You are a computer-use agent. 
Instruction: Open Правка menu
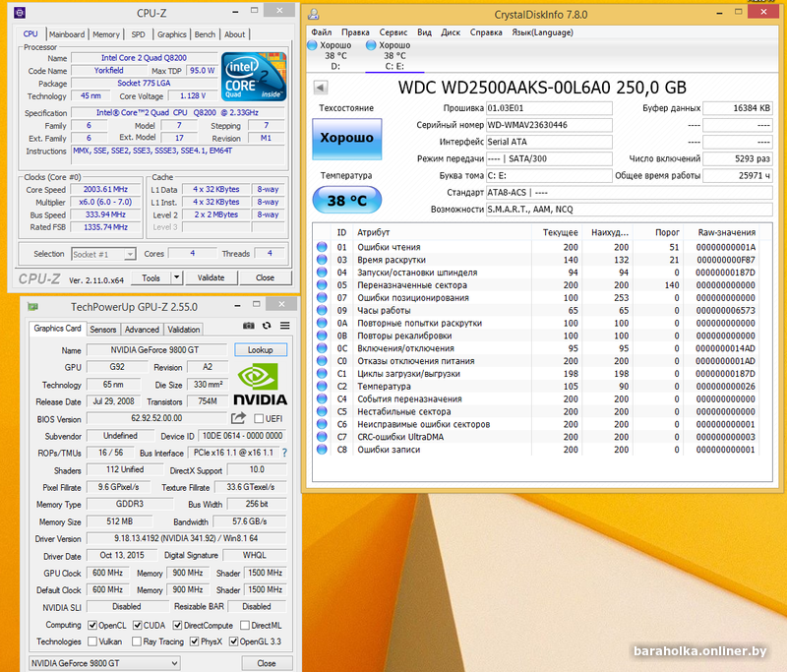tap(355, 32)
